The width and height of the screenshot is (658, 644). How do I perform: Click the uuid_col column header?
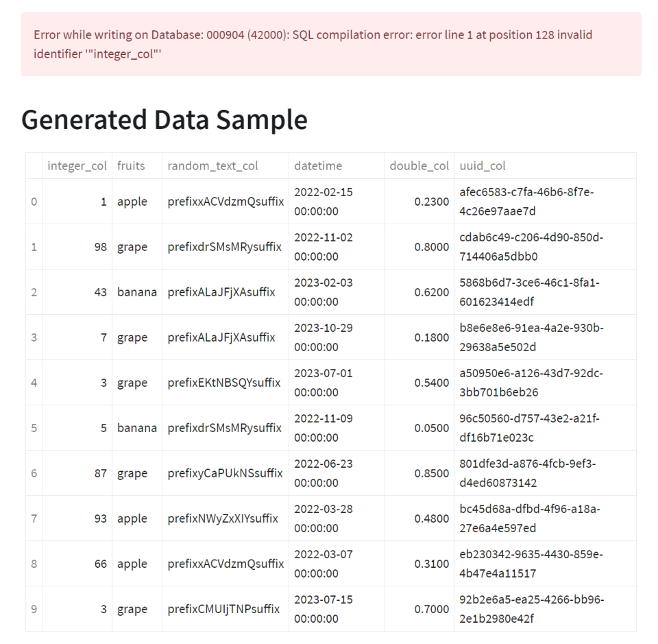click(x=483, y=166)
